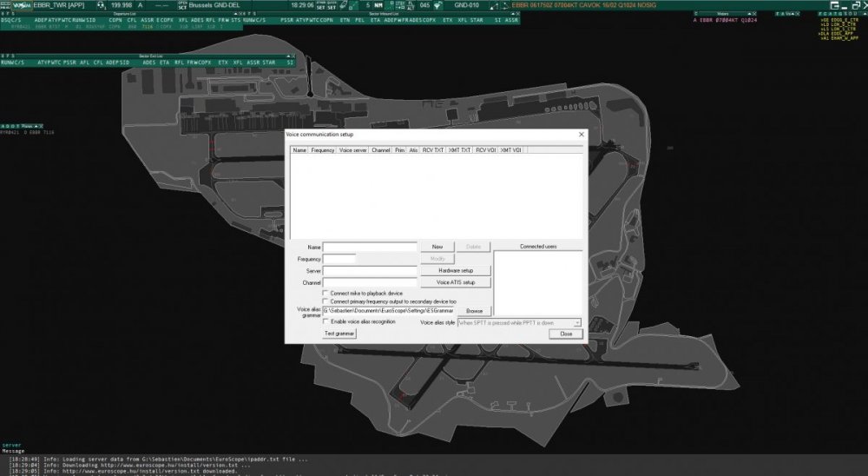Click into the Name input field

[370, 248]
